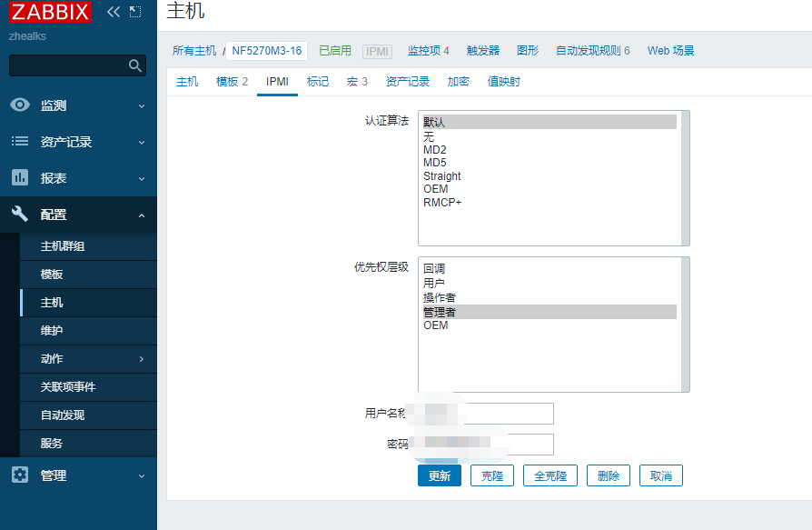Expand the 监测 menu chevron
The image size is (812, 530).
tap(141, 106)
